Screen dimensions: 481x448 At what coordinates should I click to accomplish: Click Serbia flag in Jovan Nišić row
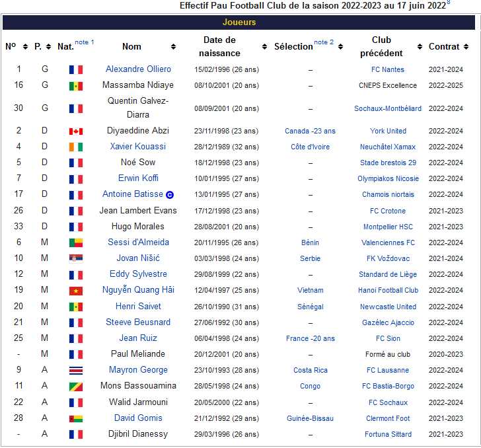[76, 258]
